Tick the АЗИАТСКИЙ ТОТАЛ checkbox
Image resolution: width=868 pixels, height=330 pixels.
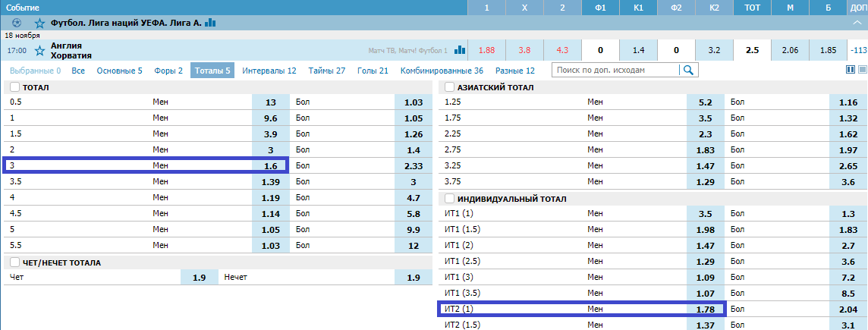click(x=449, y=87)
